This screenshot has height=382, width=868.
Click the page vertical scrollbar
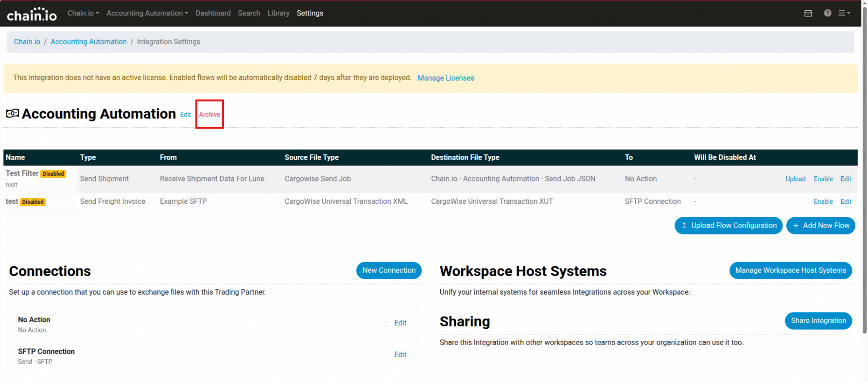point(865,170)
